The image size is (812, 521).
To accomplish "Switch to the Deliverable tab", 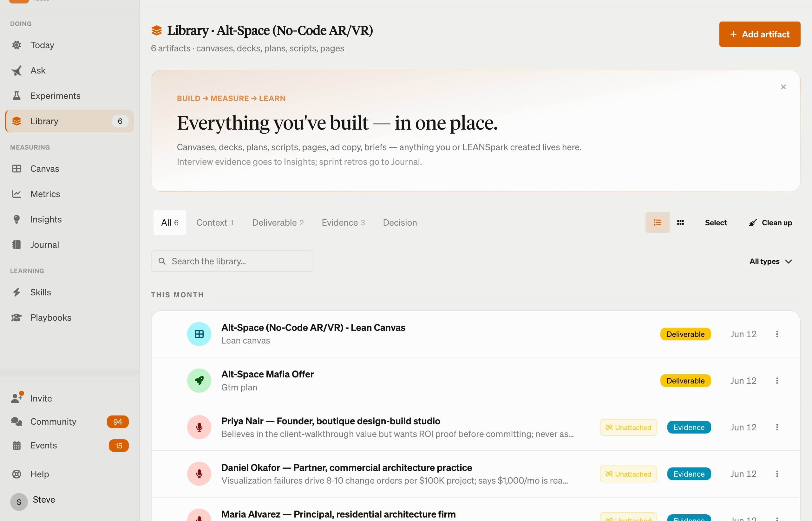I will [x=278, y=222].
